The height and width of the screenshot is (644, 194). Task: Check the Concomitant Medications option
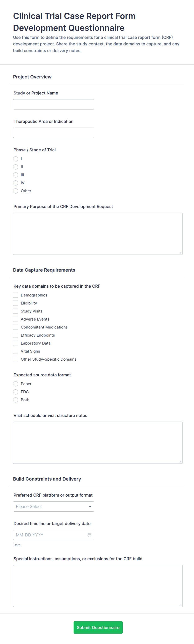tap(15, 327)
